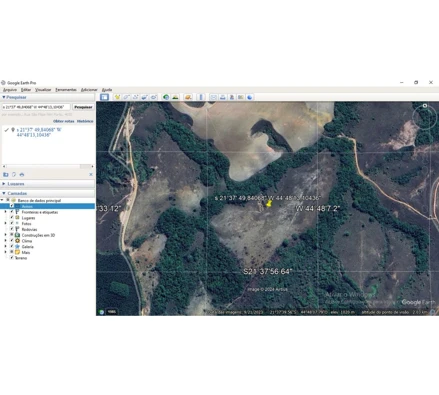Image resolution: width=439 pixels, height=395 pixels.
Task: Click the coordinates search input field
Action: (36, 107)
